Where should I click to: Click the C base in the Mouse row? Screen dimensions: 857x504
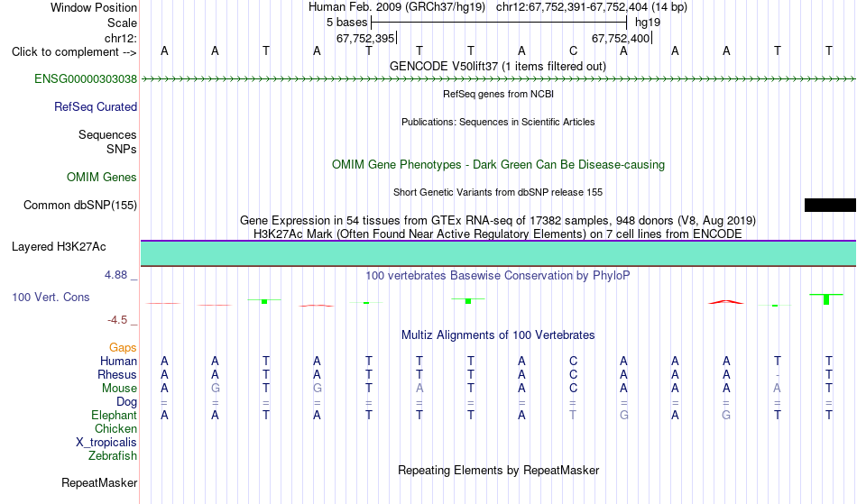573,389
